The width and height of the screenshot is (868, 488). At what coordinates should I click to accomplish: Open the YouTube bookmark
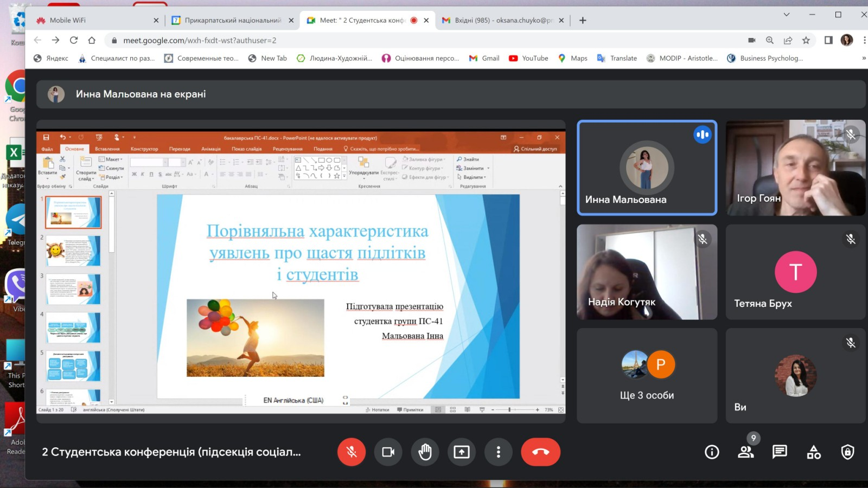[x=528, y=58]
